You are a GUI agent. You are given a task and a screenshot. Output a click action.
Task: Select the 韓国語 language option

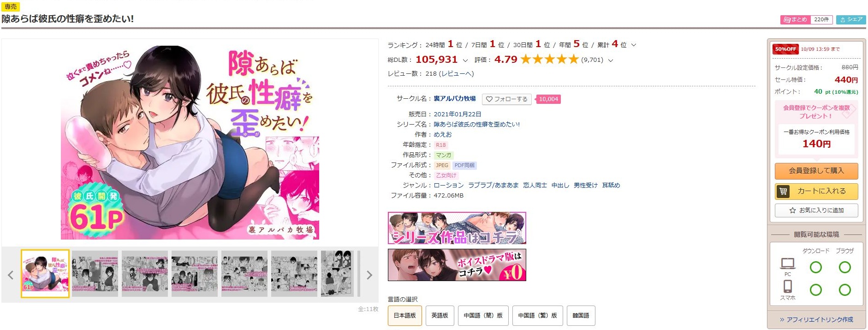click(x=581, y=316)
